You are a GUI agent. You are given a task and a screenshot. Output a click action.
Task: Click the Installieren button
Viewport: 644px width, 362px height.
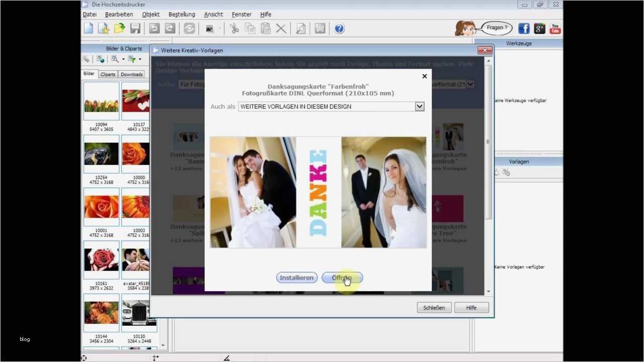296,278
